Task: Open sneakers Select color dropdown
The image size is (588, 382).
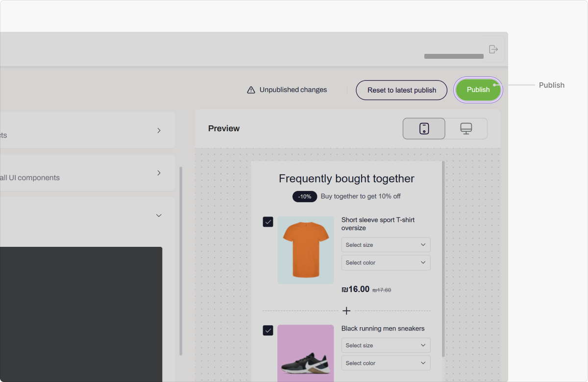Action: (386, 363)
